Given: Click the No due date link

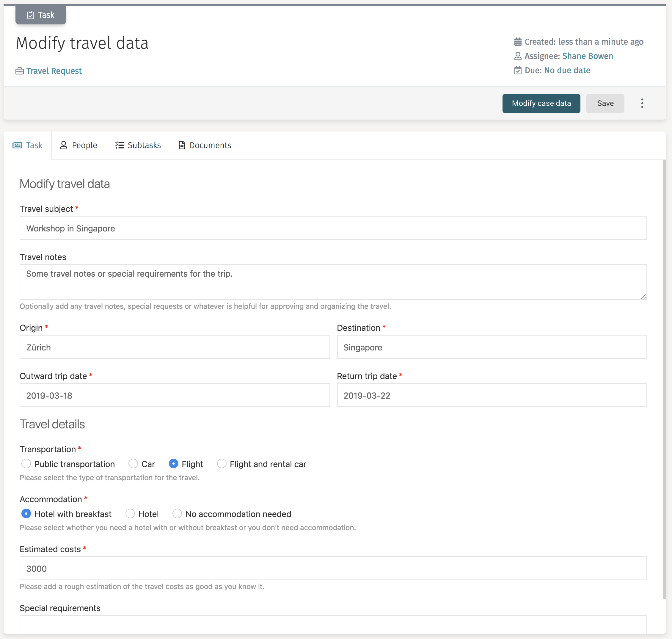Looking at the screenshot, I should coord(567,70).
